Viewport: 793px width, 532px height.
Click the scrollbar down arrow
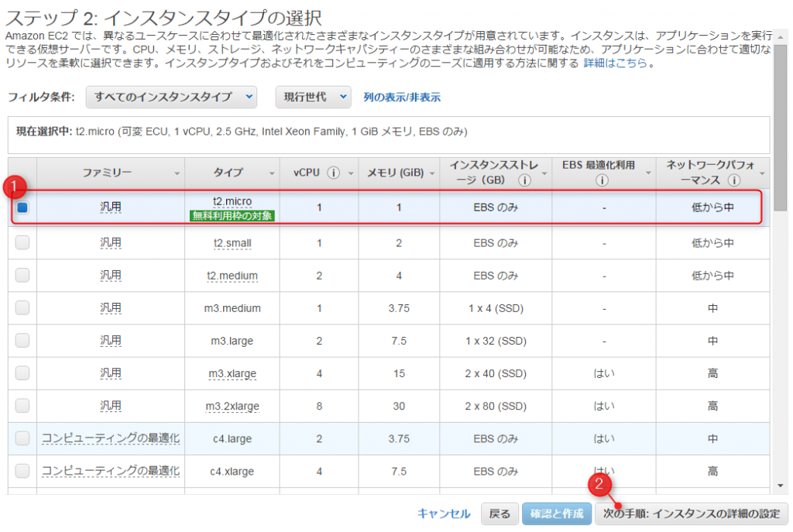tap(779, 486)
